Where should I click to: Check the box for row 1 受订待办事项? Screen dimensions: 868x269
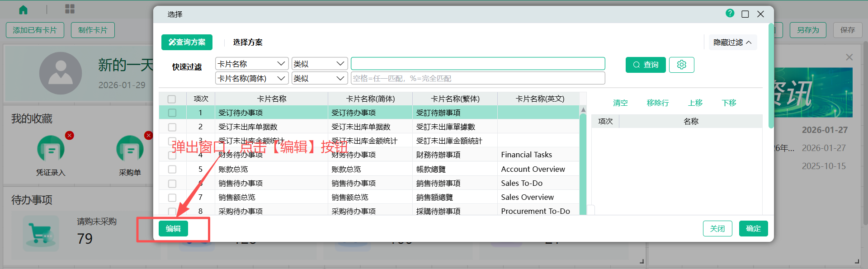(172, 113)
